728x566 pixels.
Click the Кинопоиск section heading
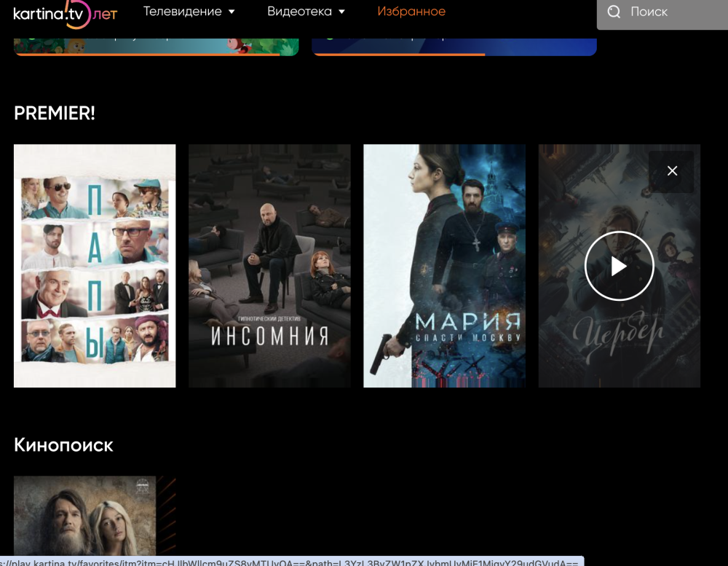click(63, 445)
